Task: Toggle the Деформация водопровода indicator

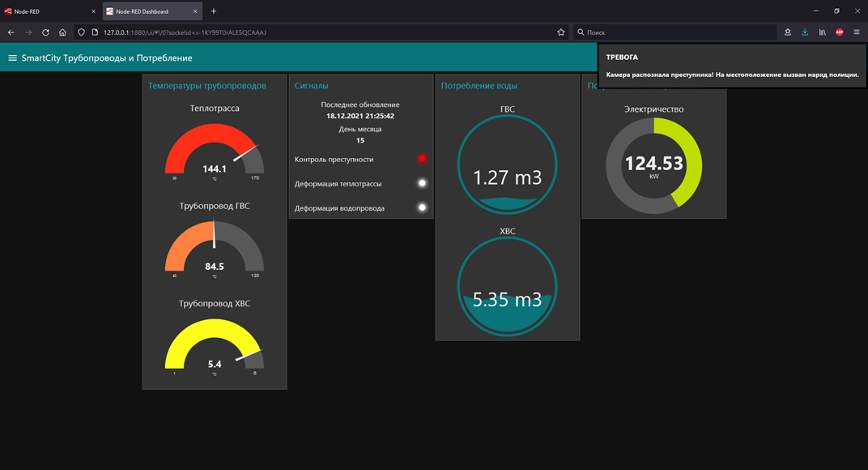Action: (x=422, y=207)
